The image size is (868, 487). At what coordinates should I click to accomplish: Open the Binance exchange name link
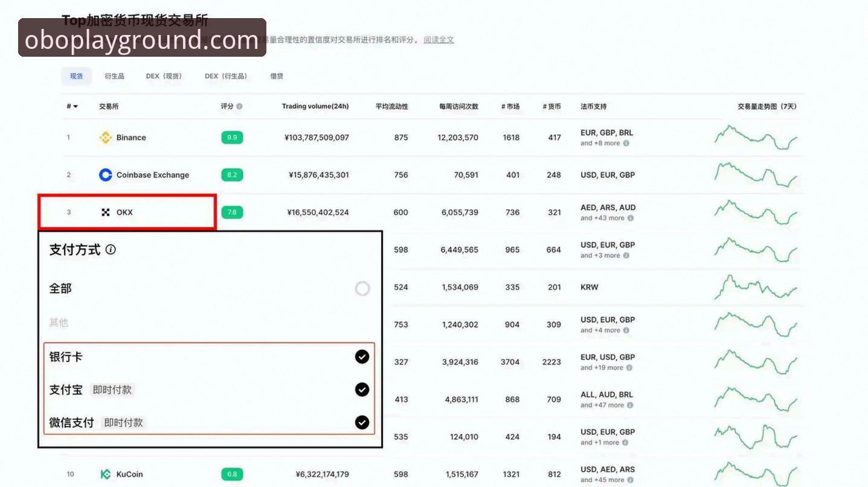(131, 138)
